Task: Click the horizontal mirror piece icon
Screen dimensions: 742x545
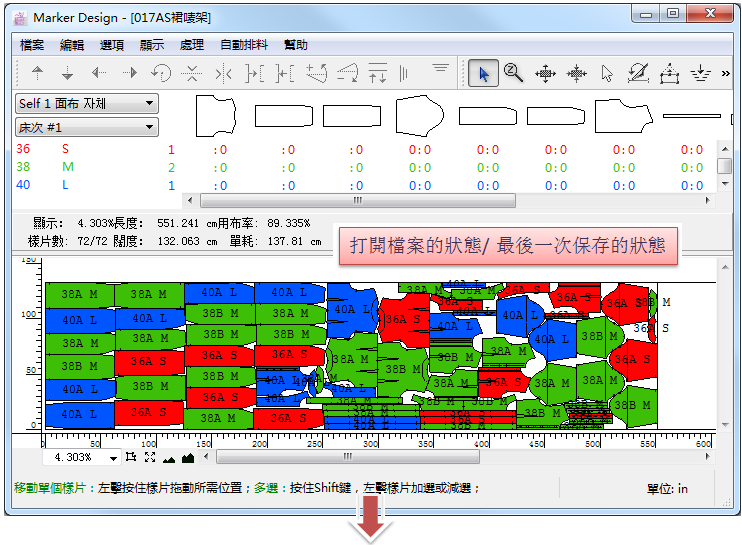Action: coord(223,73)
